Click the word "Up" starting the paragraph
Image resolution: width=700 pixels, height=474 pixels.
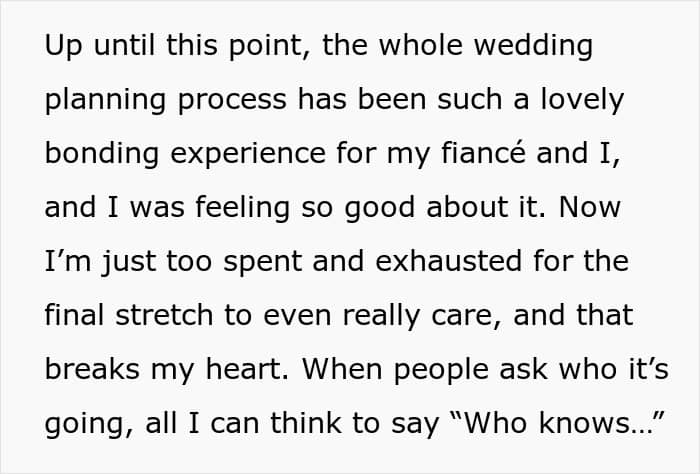point(63,46)
